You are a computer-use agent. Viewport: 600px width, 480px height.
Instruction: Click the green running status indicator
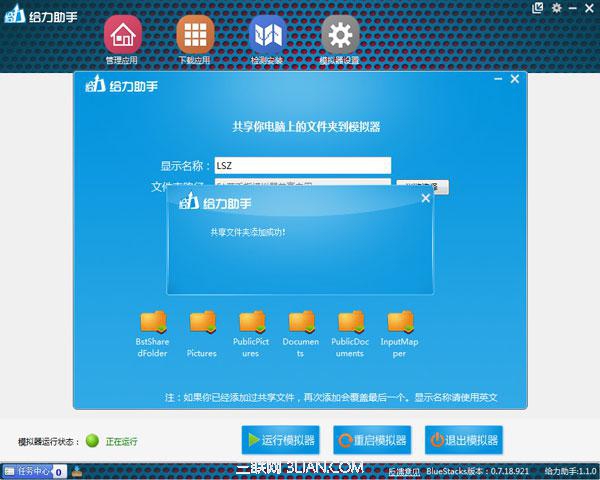[x=92, y=441]
